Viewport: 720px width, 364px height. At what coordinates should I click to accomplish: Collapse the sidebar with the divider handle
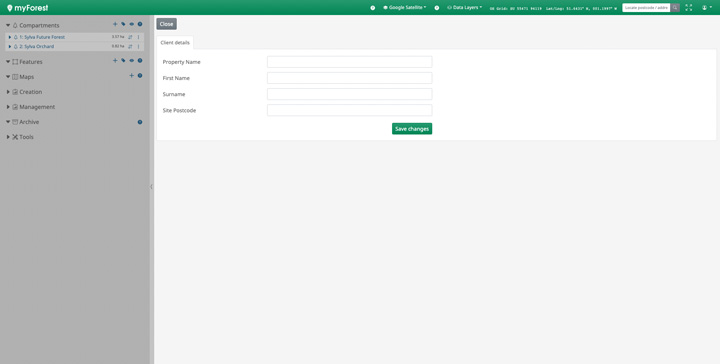(x=152, y=187)
